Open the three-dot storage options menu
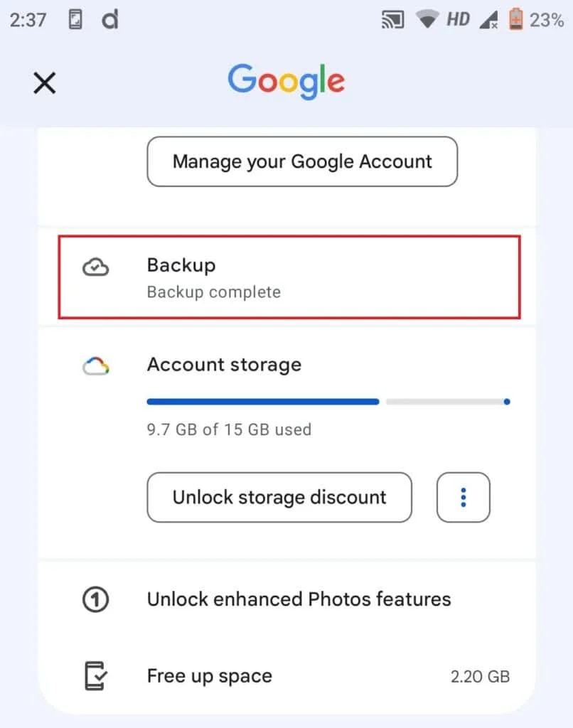The width and height of the screenshot is (573, 728). tap(463, 497)
